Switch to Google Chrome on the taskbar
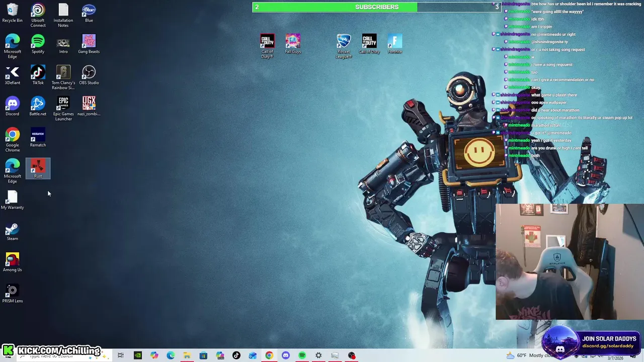This screenshot has width=644, height=362. click(x=269, y=355)
